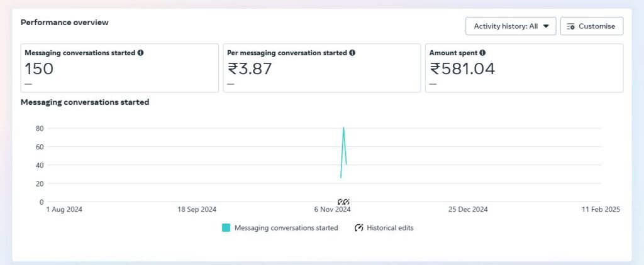Click the 6 Nov 2024 axis label
This screenshot has width=644, height=265.
click(x=333, y=210)
